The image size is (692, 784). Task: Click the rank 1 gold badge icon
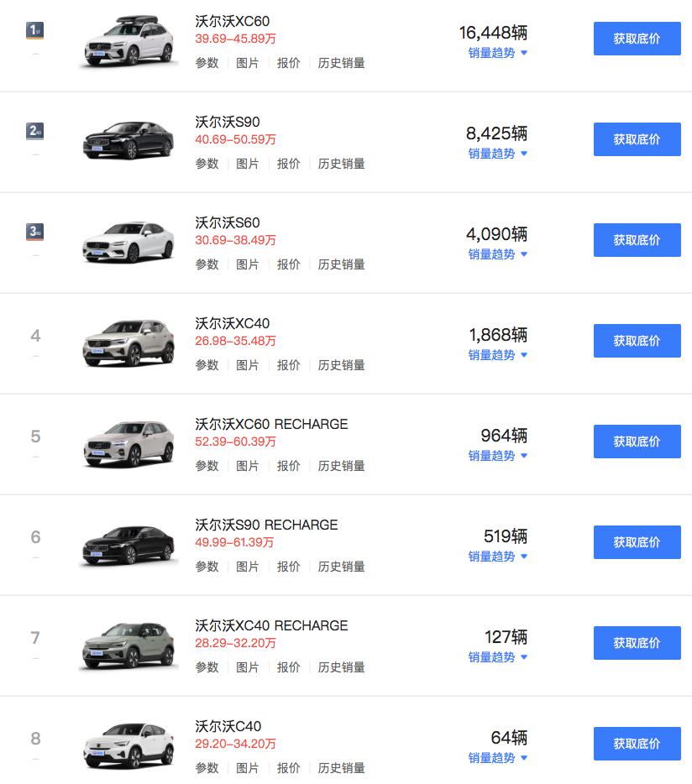(x=35, y=31)
